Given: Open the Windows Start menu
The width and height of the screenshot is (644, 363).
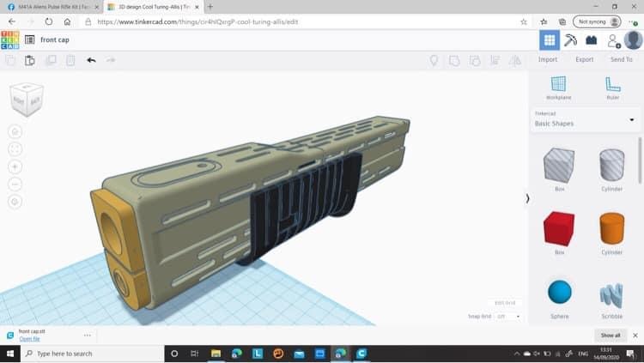Looking at the screenshot, I should pyautogui.click(x=10, y=354).
